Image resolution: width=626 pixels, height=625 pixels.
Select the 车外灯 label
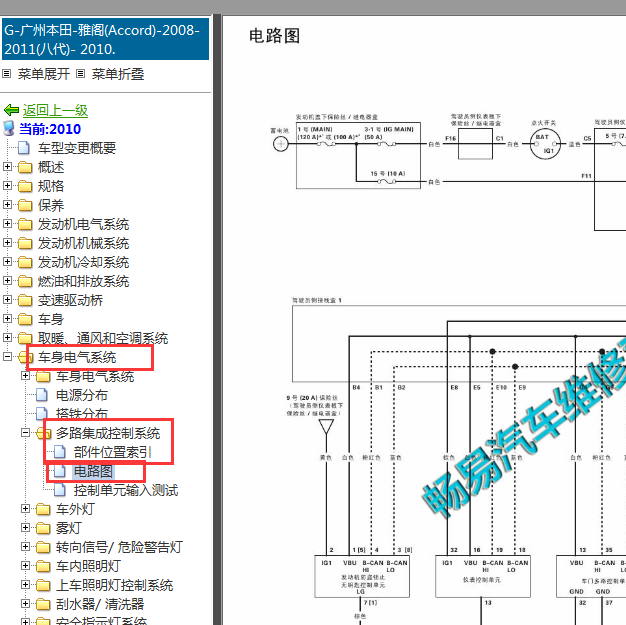click(x=75, y=509)
